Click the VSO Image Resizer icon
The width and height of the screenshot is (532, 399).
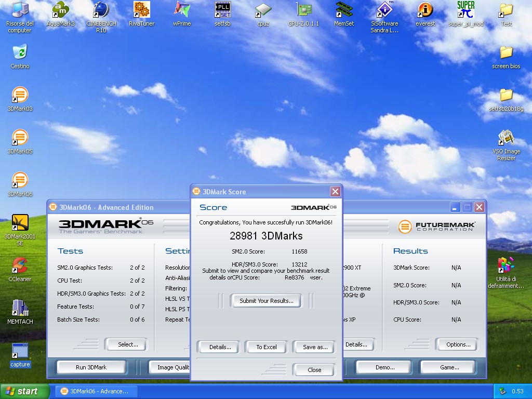point(506,145)
